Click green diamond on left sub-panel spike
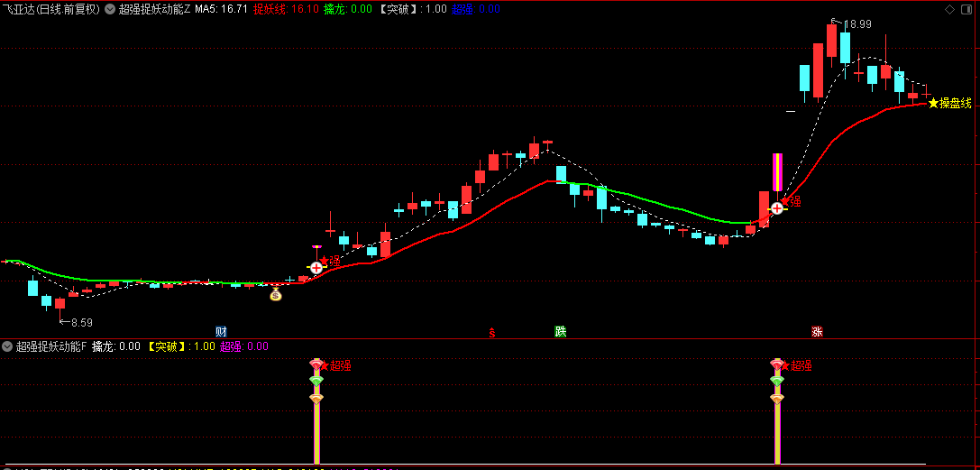This screenshot has height=470, width=980. click(x=316, y=380)
